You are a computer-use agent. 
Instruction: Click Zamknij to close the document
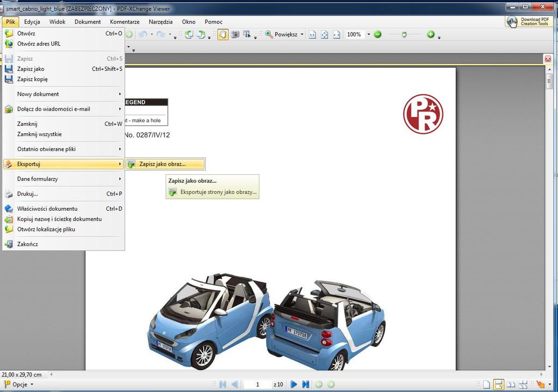pos(64,124)
